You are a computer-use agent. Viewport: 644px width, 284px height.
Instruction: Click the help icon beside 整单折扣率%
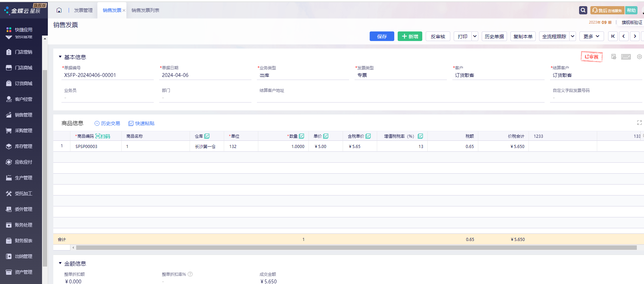190,274
